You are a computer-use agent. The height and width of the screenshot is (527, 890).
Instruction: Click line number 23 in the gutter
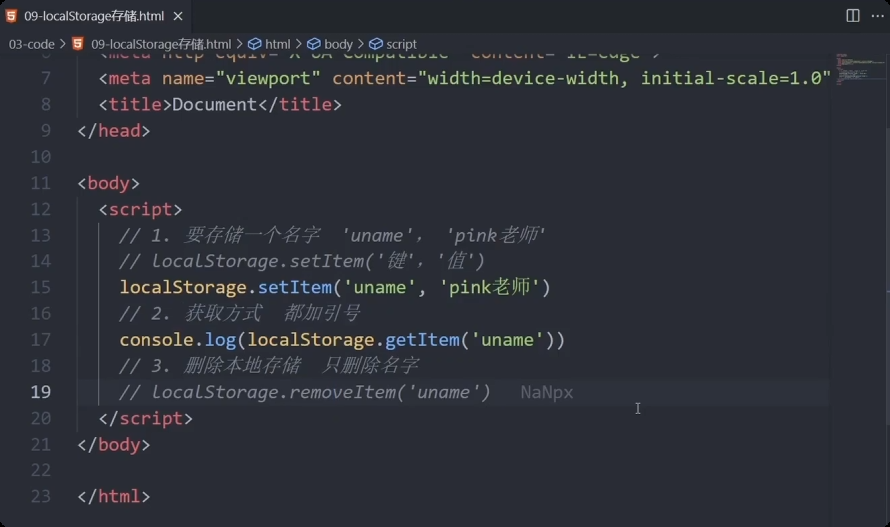point(40,497)
